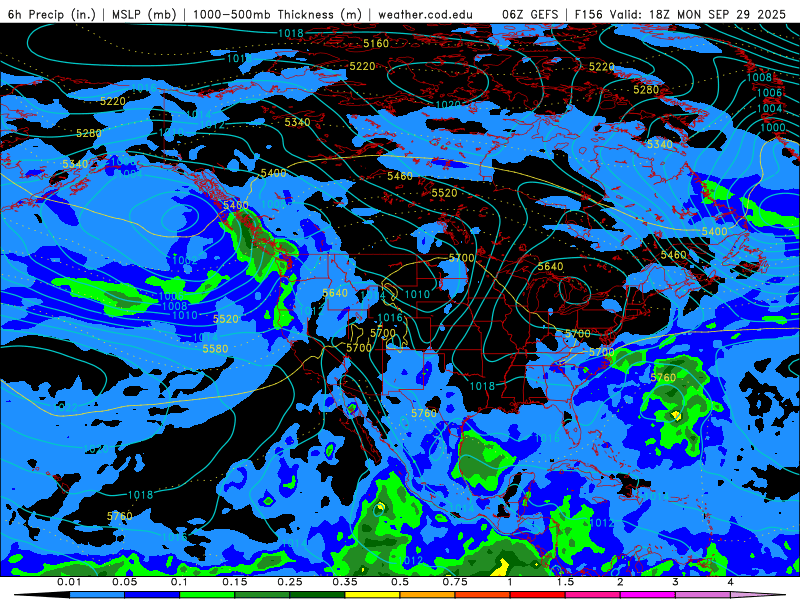Click the 'weather.cod.edu' source text
The height and width of the screenshot is (600, 800).
click(x=425, y=14)
